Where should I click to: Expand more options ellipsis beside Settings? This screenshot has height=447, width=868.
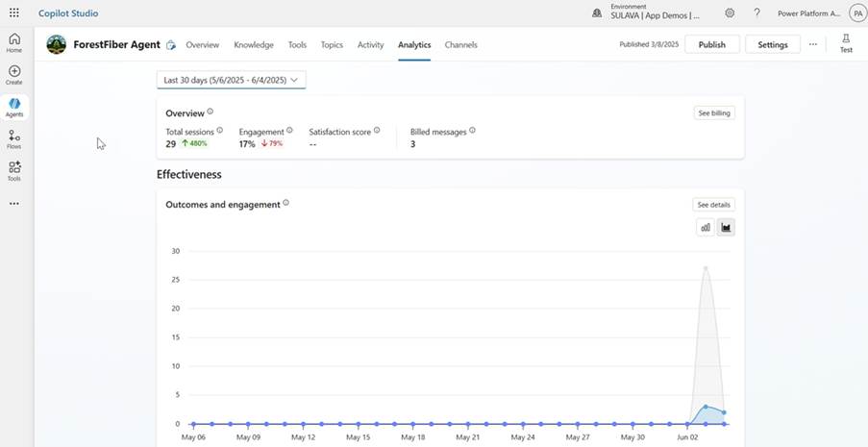[x=813, y=44]
